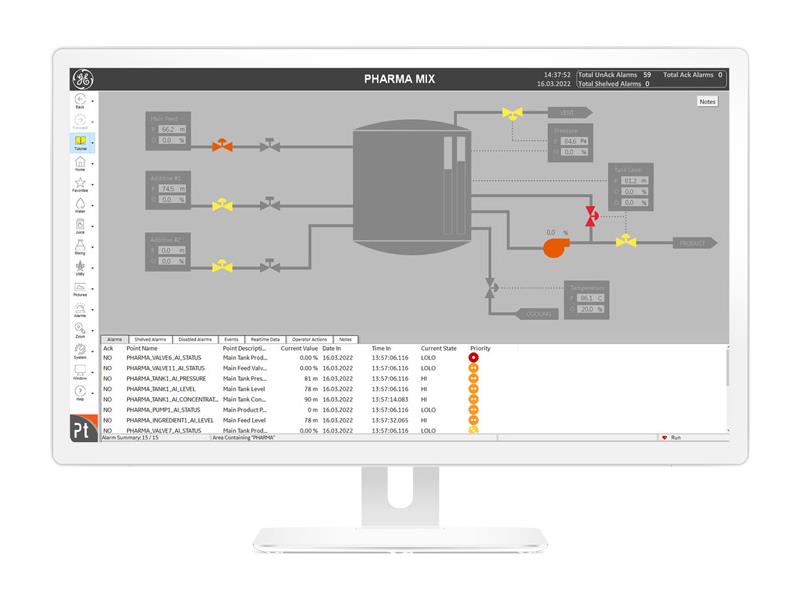
Task: Click the Notes button top right
Action: [x=707, y=102]
